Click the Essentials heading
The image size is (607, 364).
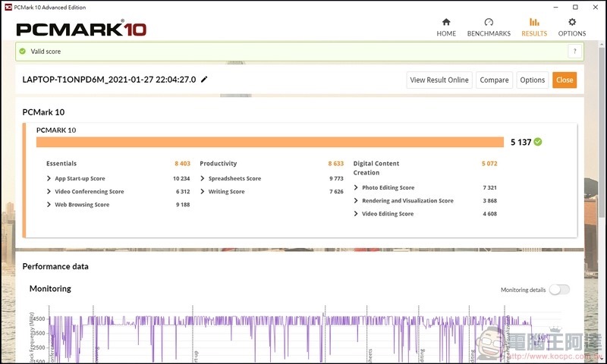[61, 164]
